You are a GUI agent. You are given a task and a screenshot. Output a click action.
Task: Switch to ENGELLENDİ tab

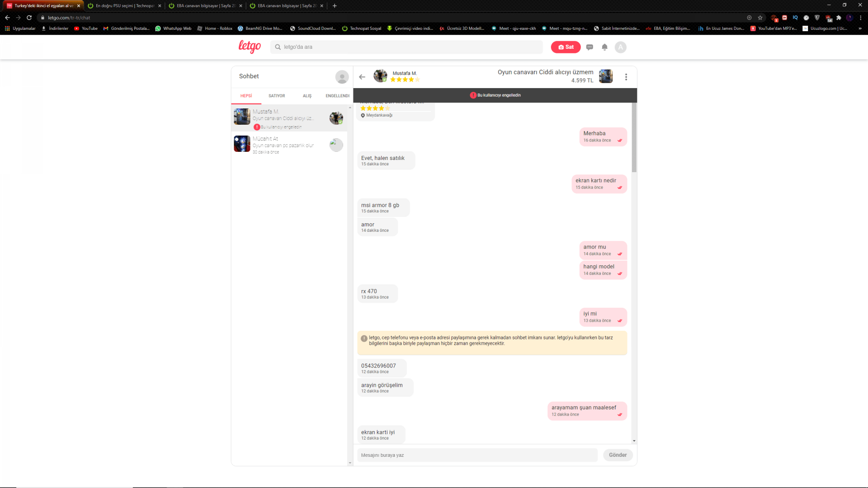(x=337, y=96)
